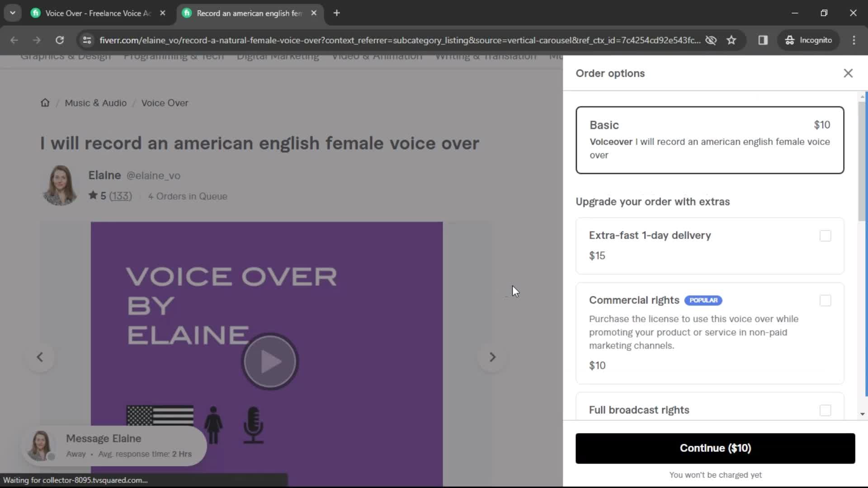Toggle the Extra-fast 1-day delivery checkbox
Viewport: 868px width, 488px height.
point(826,235)
